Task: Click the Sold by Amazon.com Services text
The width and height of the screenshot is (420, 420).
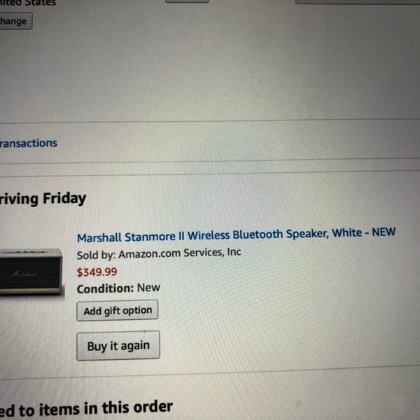Action: pyautogui.click(x=159, y=254)
